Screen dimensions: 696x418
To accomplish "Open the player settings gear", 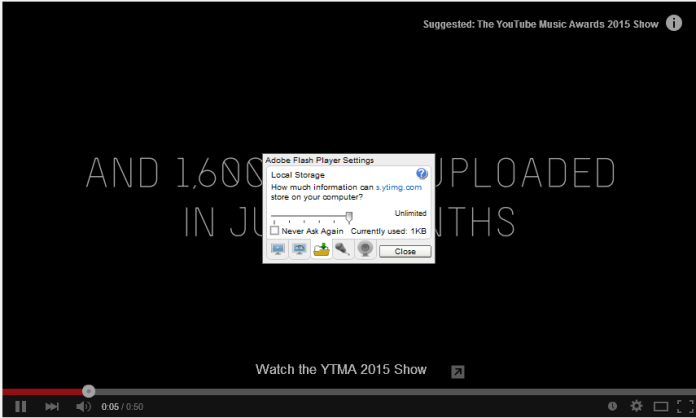I will click(637, 406).
